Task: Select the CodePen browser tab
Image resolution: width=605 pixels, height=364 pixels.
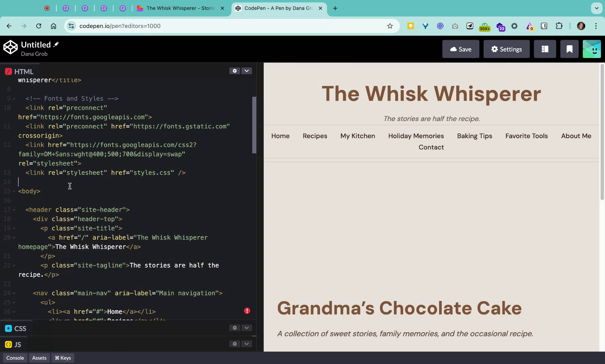Action: 277,8
